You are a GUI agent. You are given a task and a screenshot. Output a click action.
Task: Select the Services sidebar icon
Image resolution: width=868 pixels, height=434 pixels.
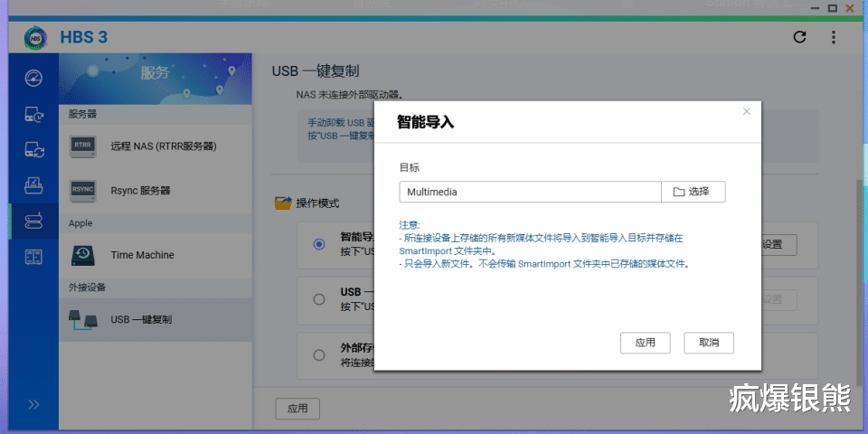(33, 222)
